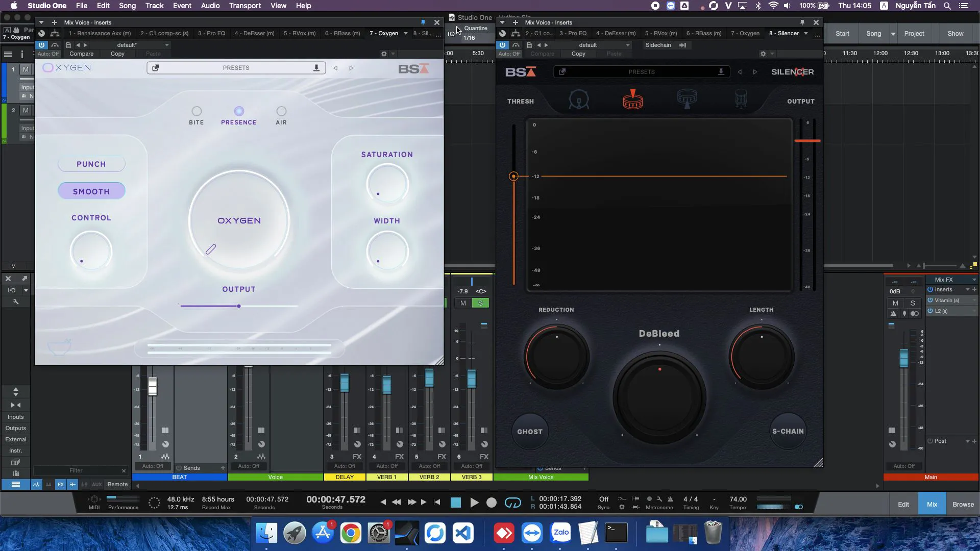980x551 pixels.
Task: Open the Oxygen preset browser popout icon
Action: 156,68
